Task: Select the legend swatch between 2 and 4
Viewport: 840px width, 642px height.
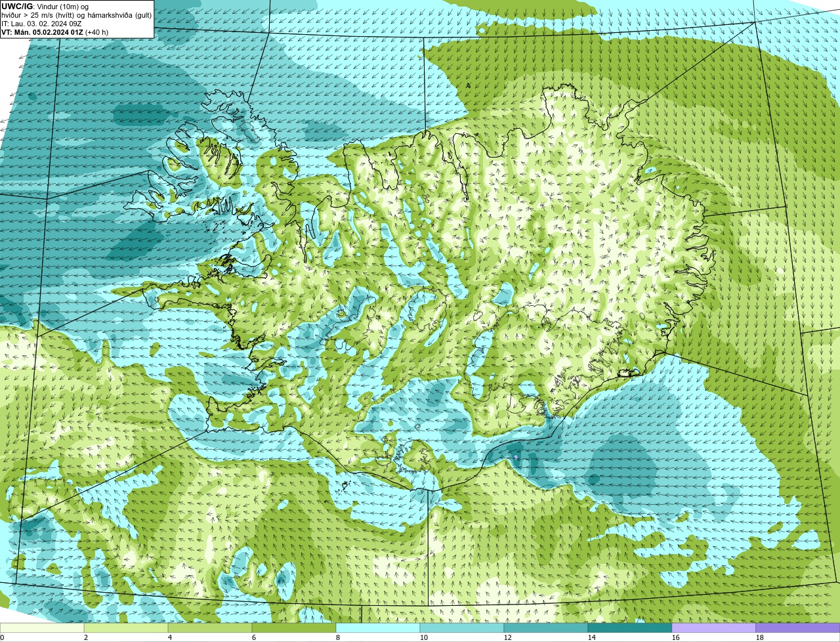Action: tap(126, 628)
